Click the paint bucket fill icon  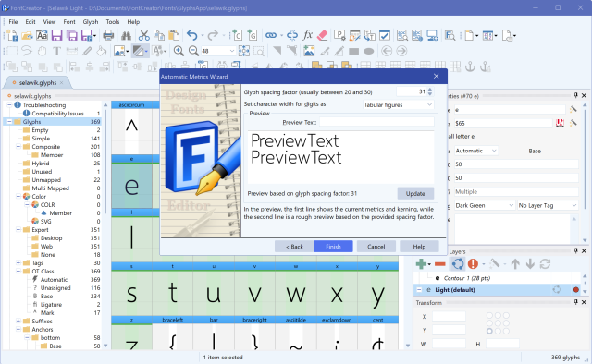(x=102, y=51)
